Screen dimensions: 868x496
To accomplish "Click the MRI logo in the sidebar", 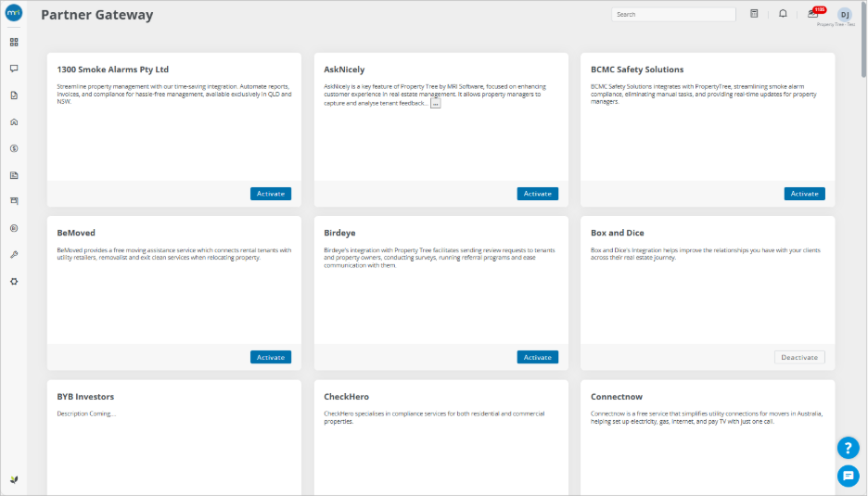I will pos(14,13).
